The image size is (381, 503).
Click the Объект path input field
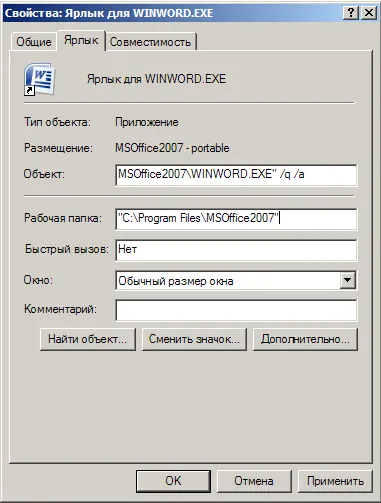tap(236, 174)
